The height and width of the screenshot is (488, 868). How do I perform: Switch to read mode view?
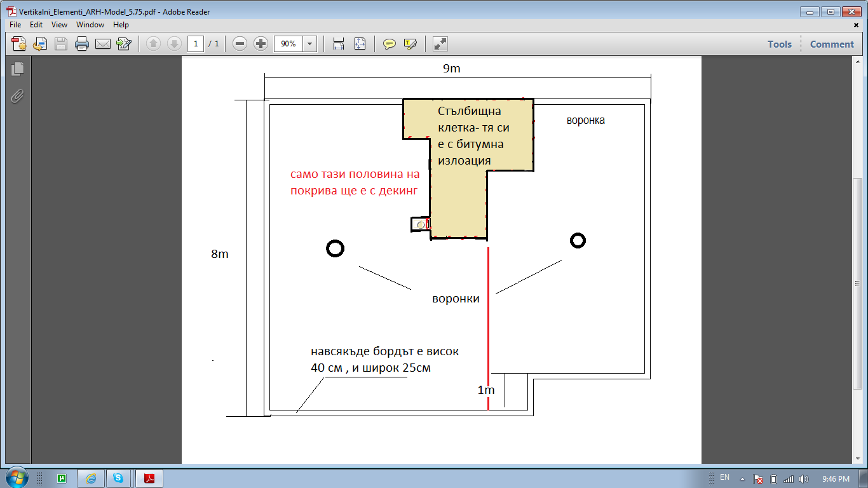440,44
